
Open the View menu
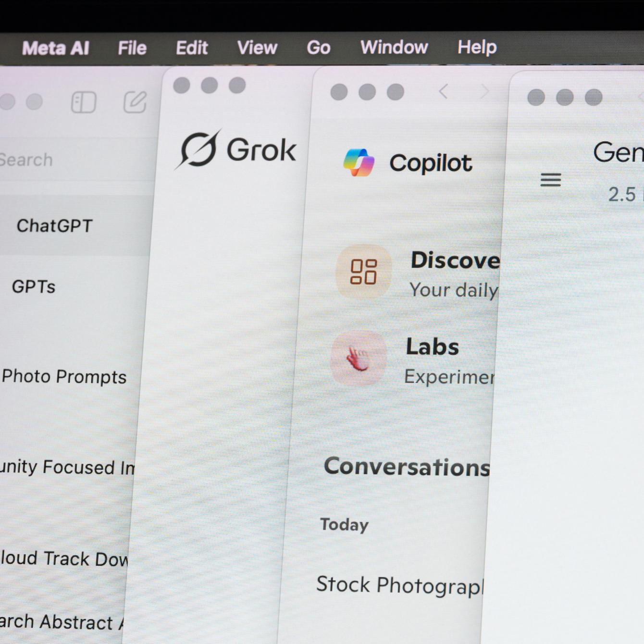257,48
